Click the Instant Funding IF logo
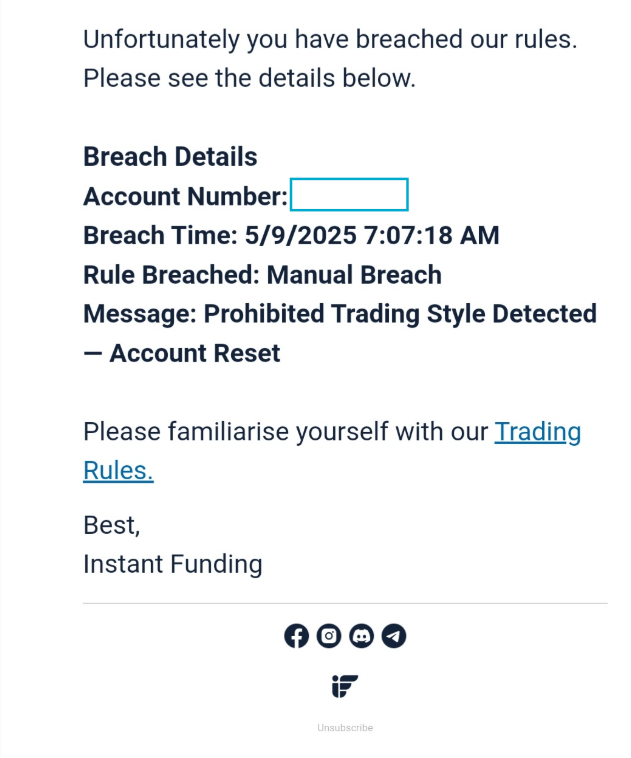This screenshot has width=631, height=758. [x=345, y=686]
